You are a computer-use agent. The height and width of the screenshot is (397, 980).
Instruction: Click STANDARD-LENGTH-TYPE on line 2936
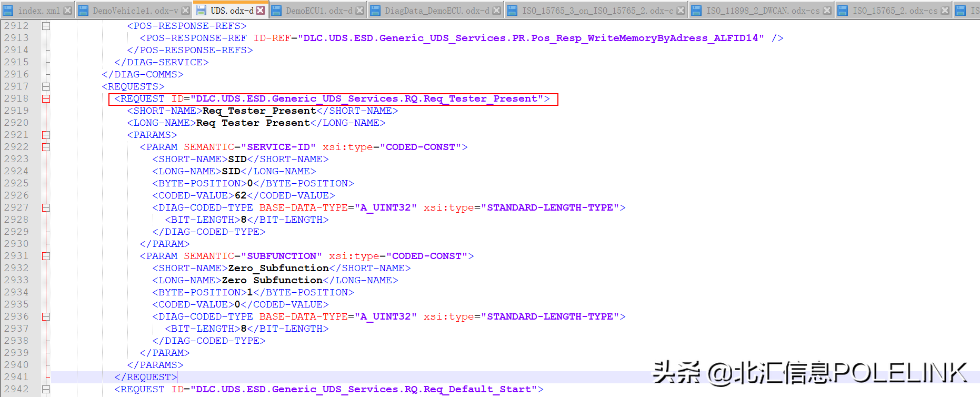550,316
